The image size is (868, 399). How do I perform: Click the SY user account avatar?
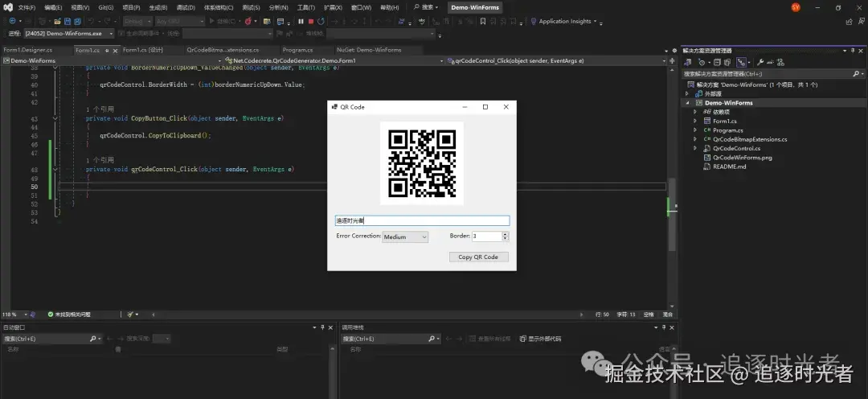(x=796, y=7)
